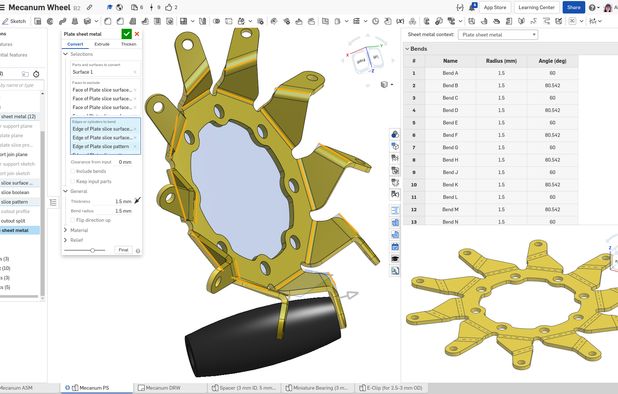Adjust the feature preview slider

point(92,250)
